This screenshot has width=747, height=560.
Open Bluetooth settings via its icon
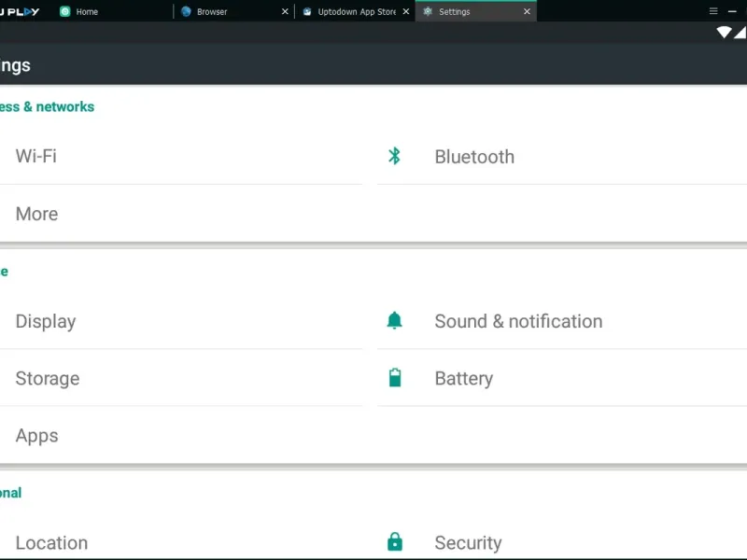click(394, 156)
